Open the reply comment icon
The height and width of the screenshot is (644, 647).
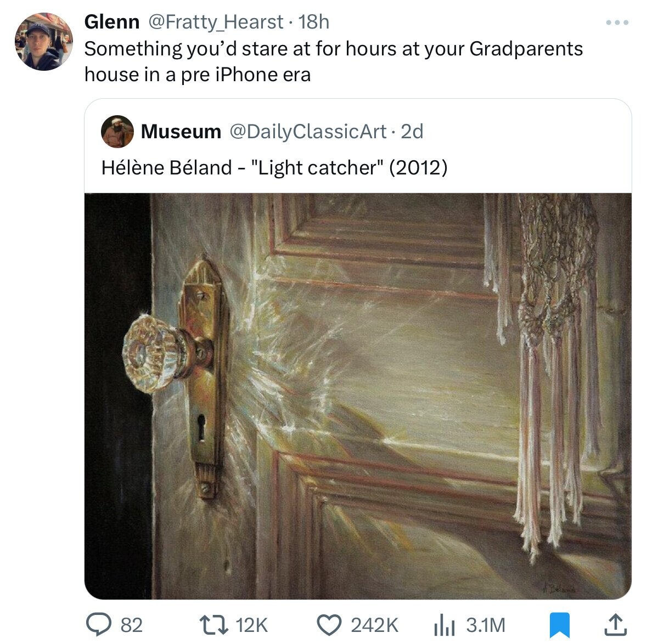(99, 624)
